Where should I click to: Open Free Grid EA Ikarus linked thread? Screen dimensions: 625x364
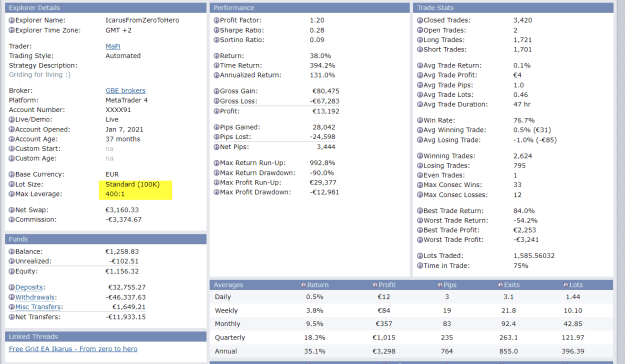(73, 349)
